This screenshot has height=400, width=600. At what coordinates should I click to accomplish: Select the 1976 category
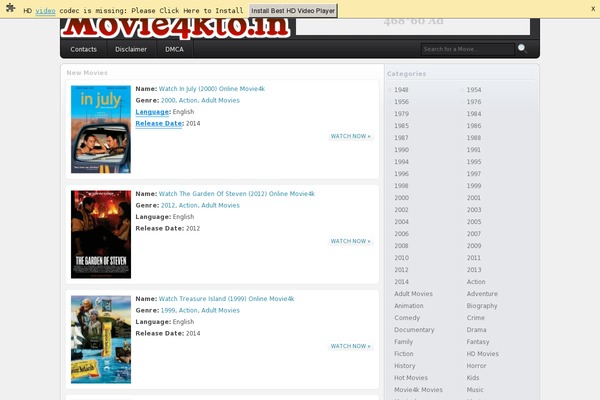click(x=474, y=101)
